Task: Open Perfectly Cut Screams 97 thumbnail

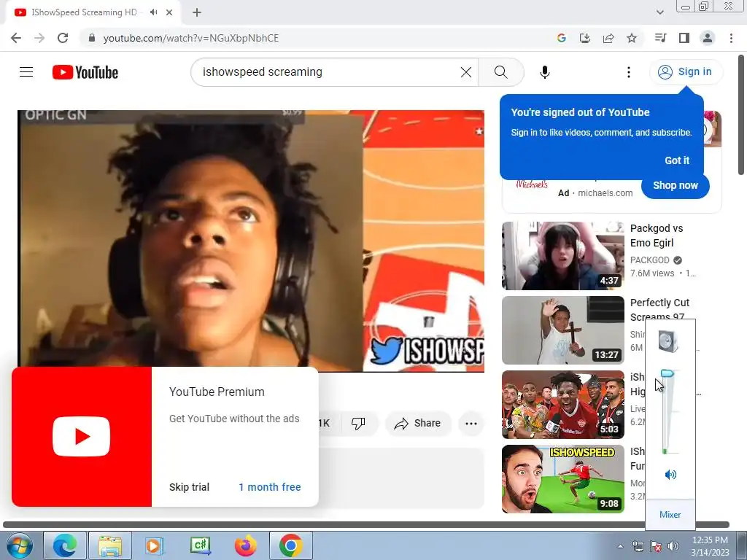Action: 562,330
